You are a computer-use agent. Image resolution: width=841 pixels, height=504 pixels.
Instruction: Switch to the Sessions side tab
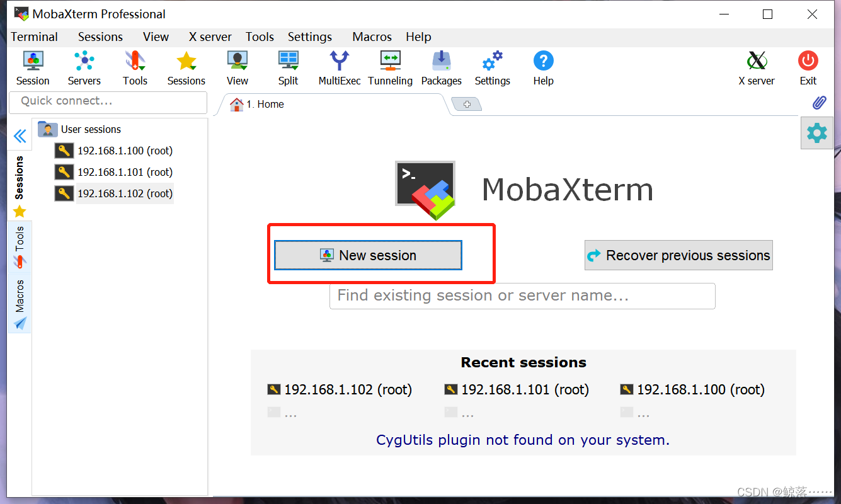(x=20, y=186)
